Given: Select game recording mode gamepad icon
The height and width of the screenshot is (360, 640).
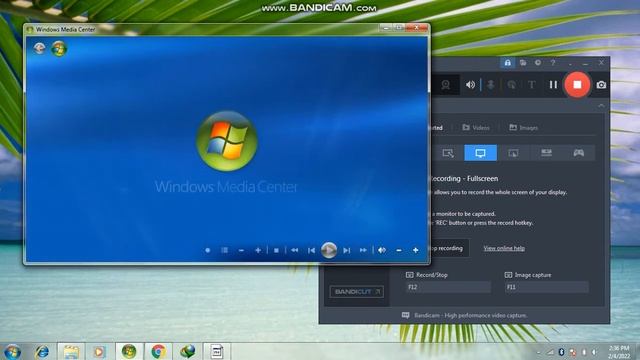Looking at the screenshot, I should pyautogui.click(x=579, y=153).
